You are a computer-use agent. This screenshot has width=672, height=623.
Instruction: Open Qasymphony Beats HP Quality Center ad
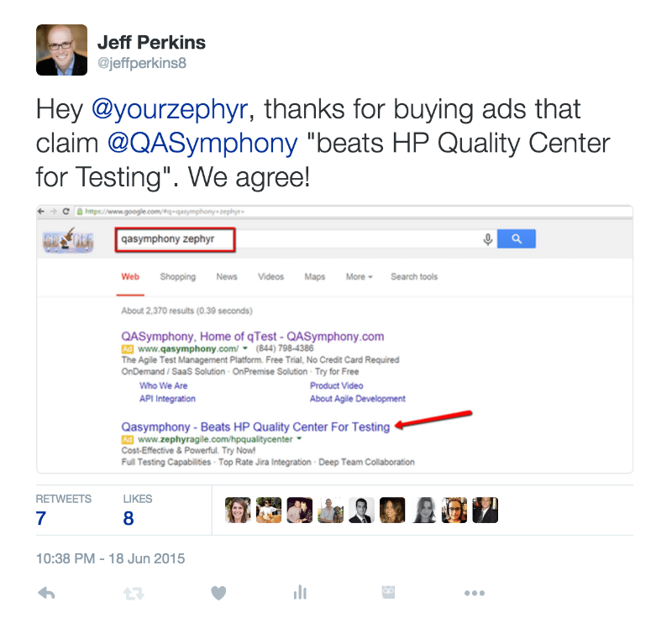(x=255, y=427)
